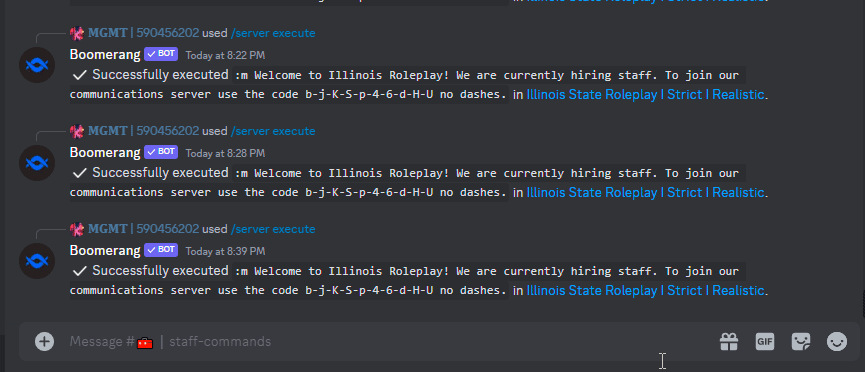Click the MGMT user avatar icon above 8:28 PM message

(77, 131)
